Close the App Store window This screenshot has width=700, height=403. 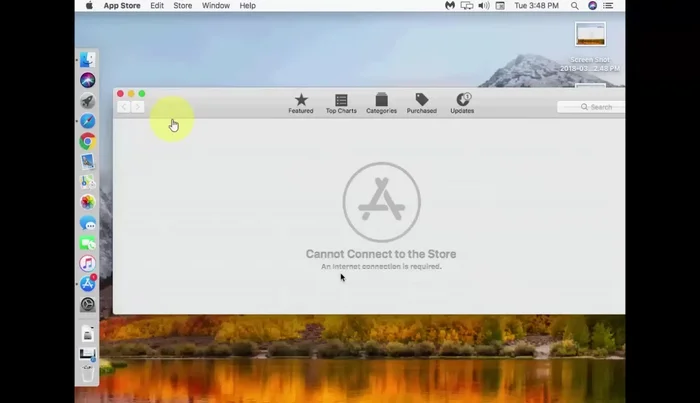pyautogui.click(x=120, y=94)
